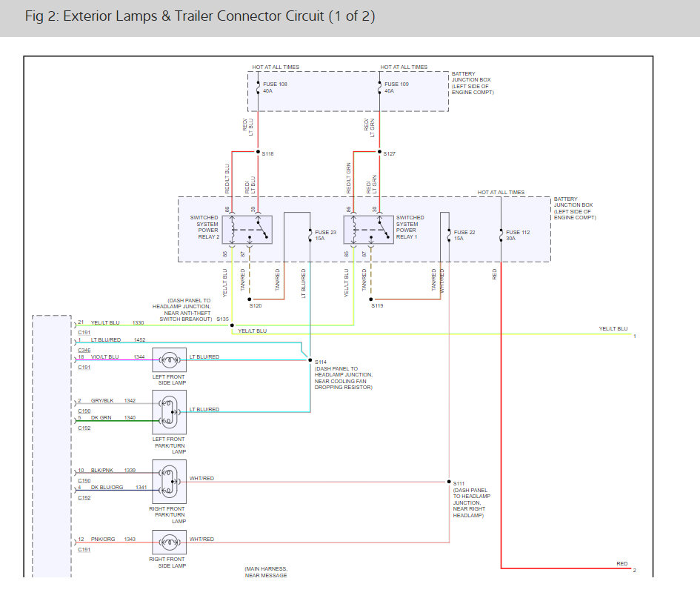This screenshot has height=604, width=700.
Task: Click the Left Front Park/Turn Lamp symbol
Action: [x=169, y=412]
